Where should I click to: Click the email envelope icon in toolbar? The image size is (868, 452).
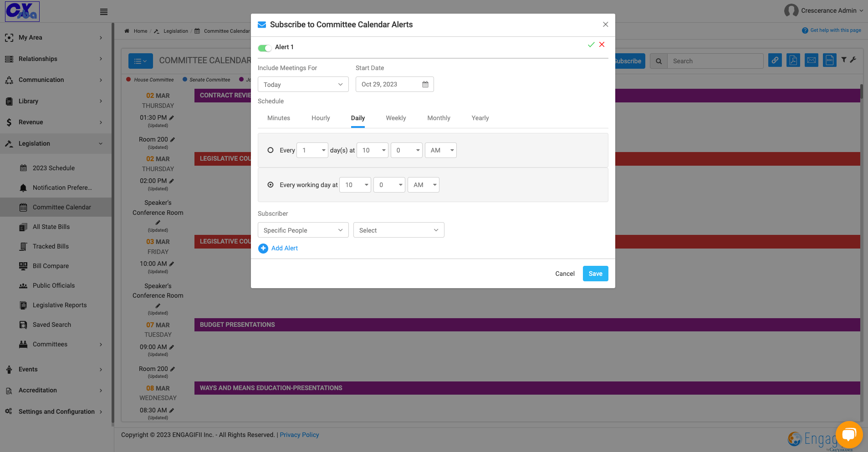(x=812, y=60)
